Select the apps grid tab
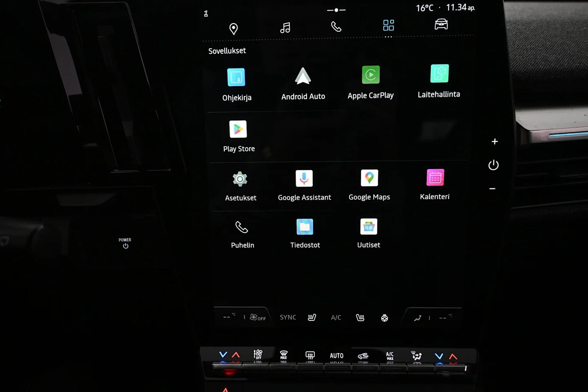Screen dimensions: 588x392 pyautogui.click(x=389, y=25)
